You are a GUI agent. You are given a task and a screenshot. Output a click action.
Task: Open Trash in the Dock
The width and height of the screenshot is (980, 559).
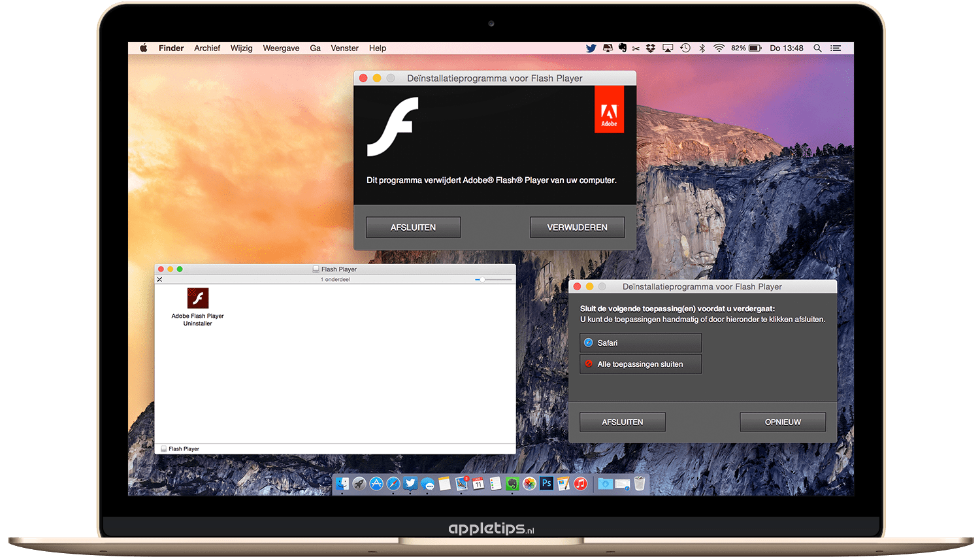point(640,484)
